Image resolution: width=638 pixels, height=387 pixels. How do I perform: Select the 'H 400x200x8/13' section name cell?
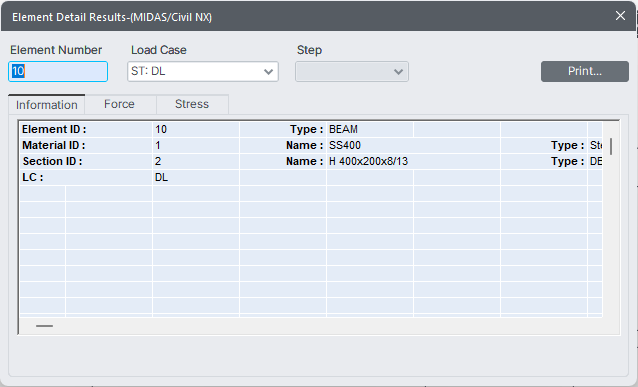pos(413,162)
